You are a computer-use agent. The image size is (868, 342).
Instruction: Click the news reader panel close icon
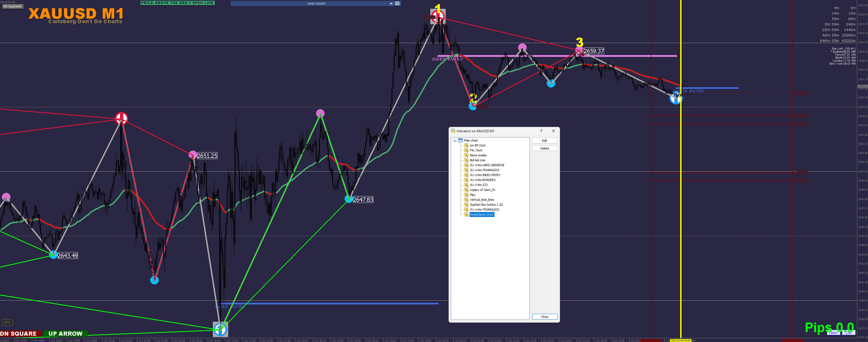click(397, 3)
